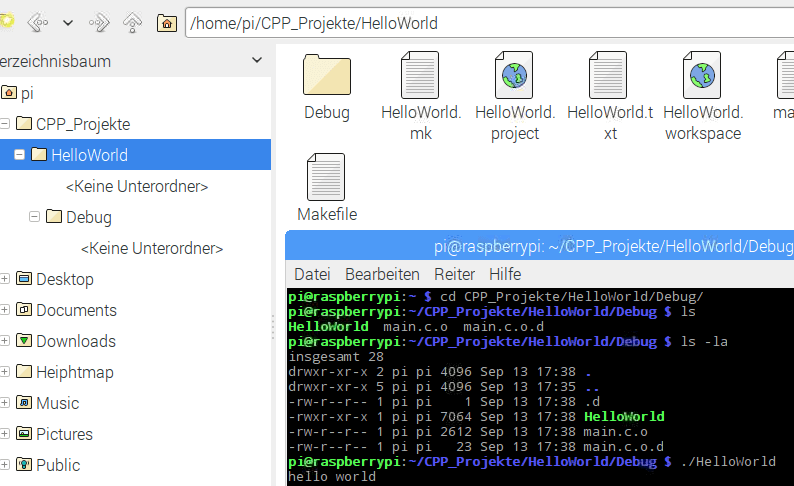Select Documents folder in the tree

(76, 310)
